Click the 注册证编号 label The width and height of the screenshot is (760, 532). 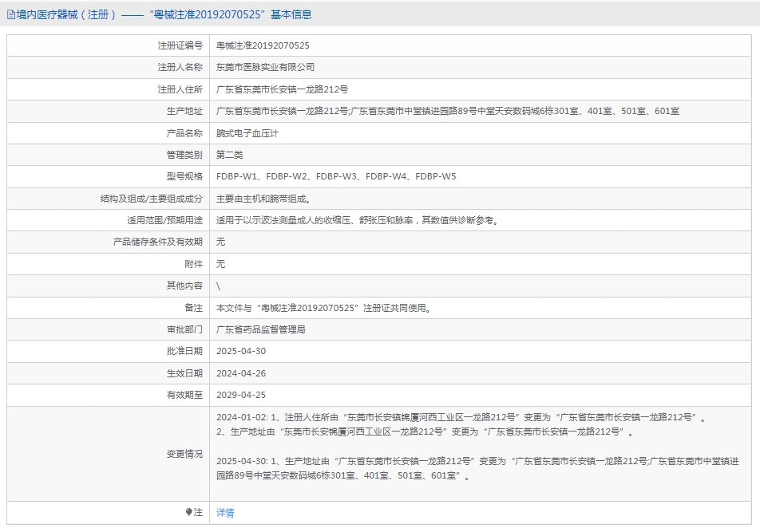(180, 45)
